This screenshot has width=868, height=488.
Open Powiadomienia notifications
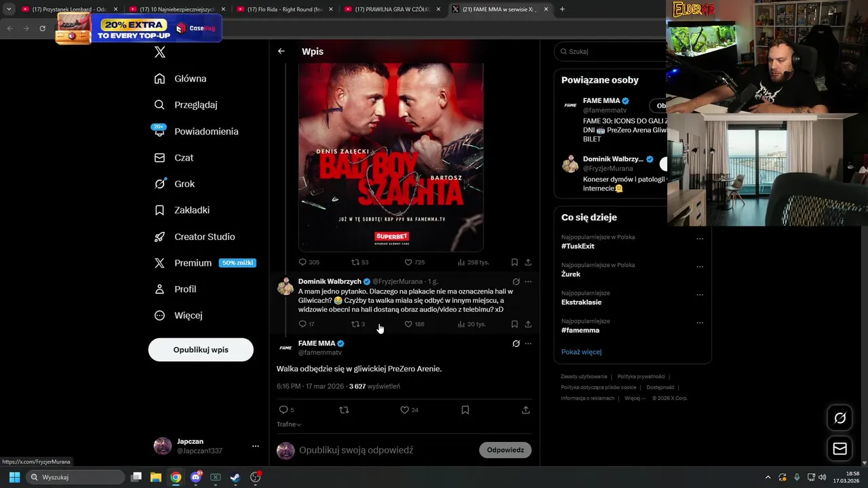click(196, 131)
